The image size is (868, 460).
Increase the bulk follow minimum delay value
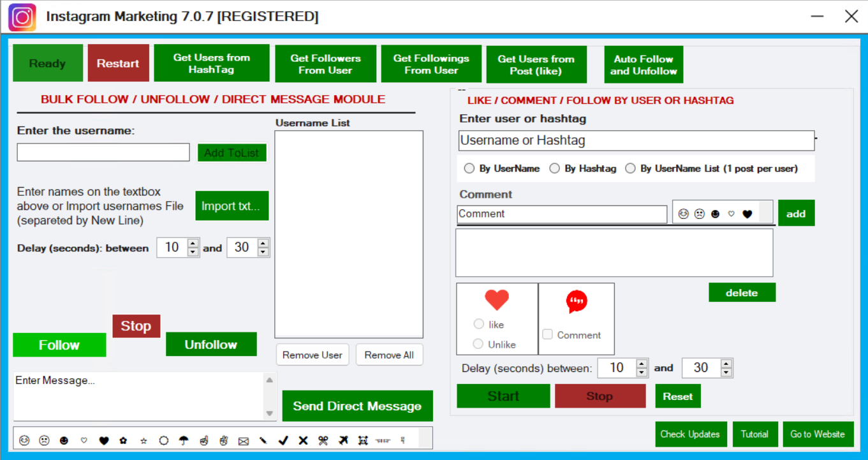coord(193,243)
